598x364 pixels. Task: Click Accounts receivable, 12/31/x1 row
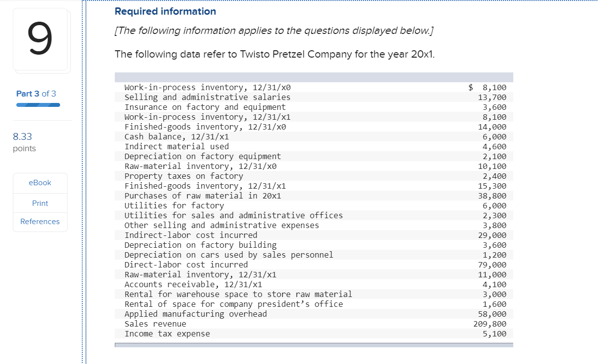pyautogui.click(x=314, y=284)
